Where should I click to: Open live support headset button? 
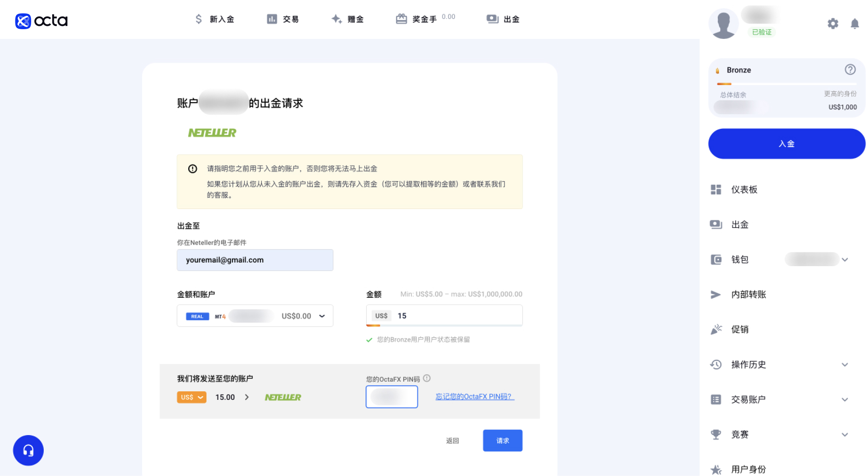(x=28, y=450)
